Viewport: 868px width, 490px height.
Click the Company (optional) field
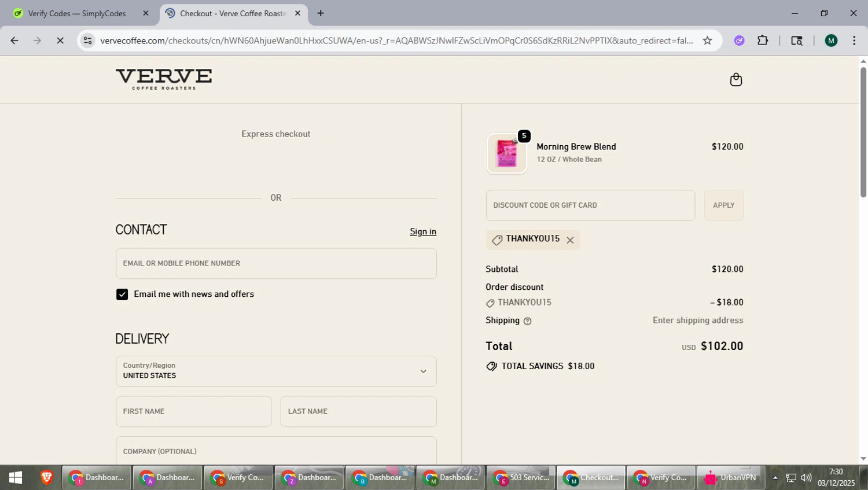(x=276, y=451)
